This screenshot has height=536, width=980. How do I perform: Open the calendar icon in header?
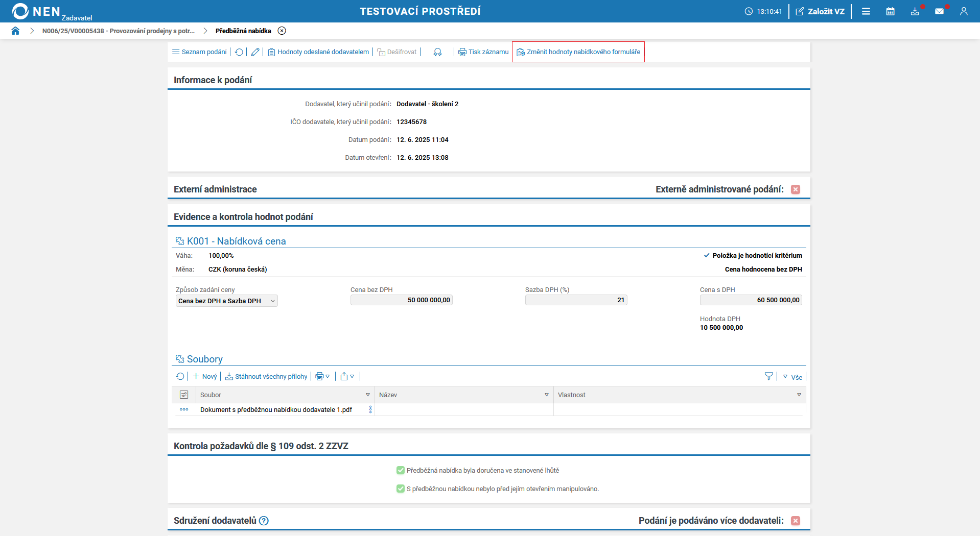(x=890, y=11)
